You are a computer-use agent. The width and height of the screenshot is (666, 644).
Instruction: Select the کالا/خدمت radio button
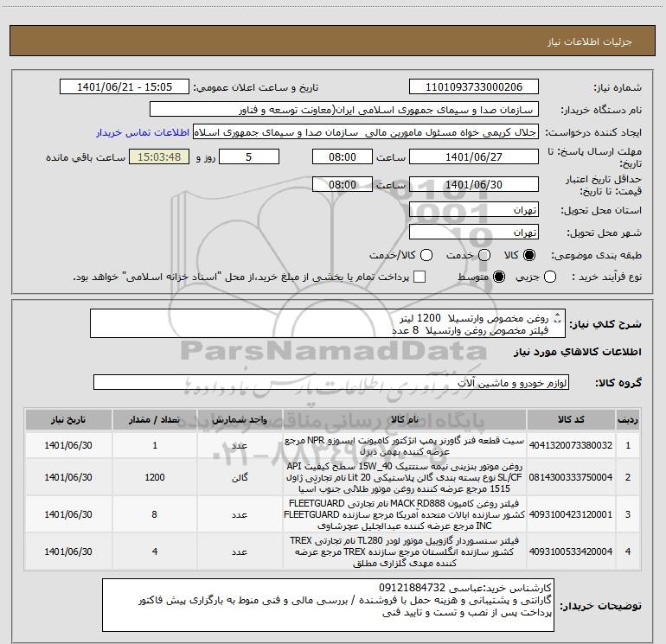(x=426, y=255)
